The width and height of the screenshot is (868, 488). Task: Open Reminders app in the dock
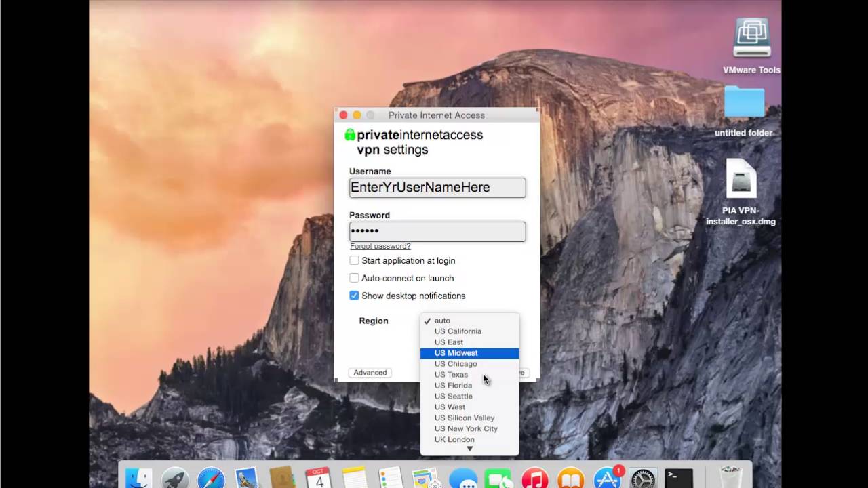click(x=391, y=478)
